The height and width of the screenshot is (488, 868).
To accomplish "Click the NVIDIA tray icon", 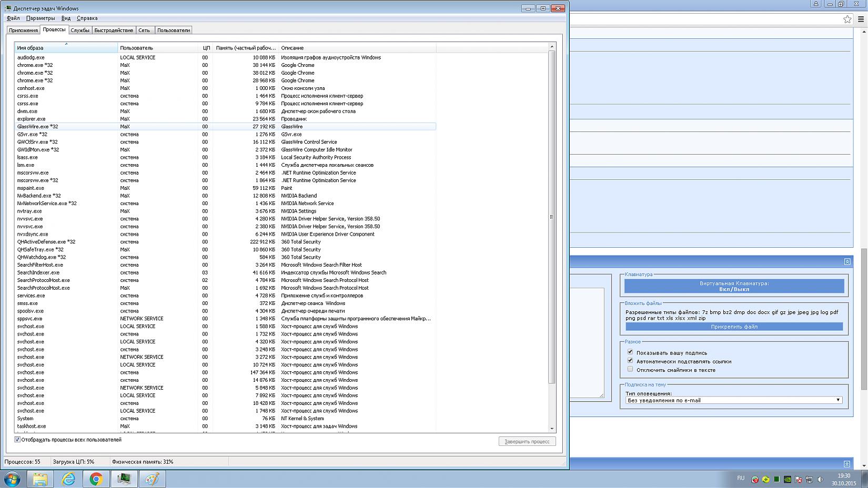I will 788,480.
